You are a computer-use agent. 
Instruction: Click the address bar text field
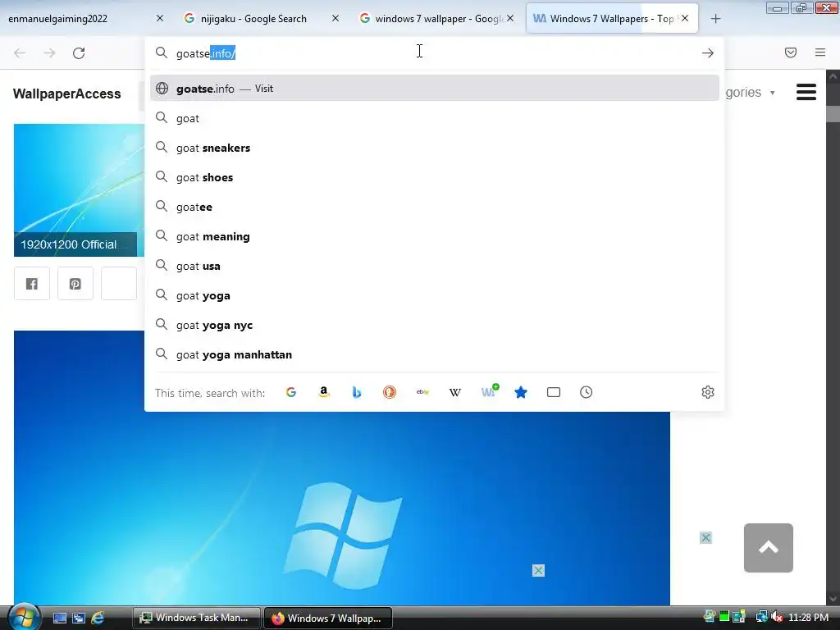(434, 53)
